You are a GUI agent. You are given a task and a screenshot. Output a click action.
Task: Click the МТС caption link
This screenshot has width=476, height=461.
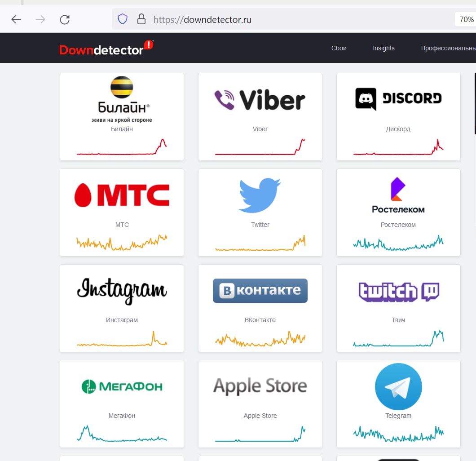(122, 225)
